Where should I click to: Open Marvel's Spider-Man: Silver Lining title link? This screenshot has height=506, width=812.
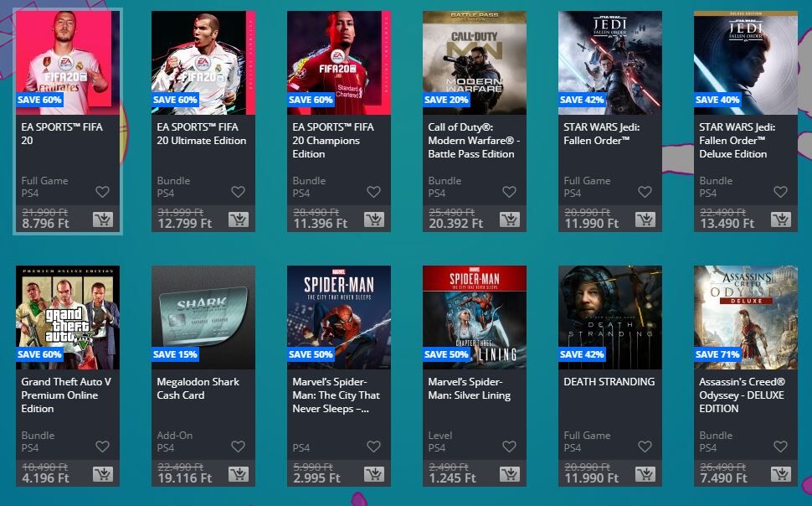click(x=469, y=389)
